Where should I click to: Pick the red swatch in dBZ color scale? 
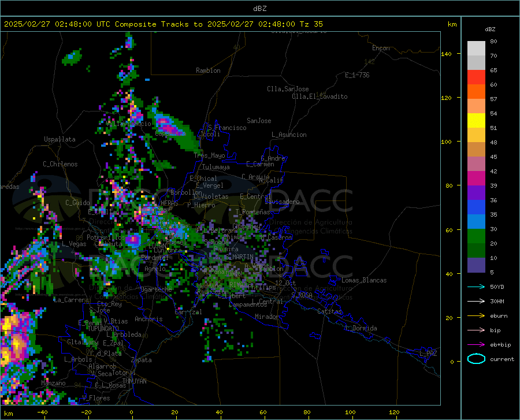(476, 77)
